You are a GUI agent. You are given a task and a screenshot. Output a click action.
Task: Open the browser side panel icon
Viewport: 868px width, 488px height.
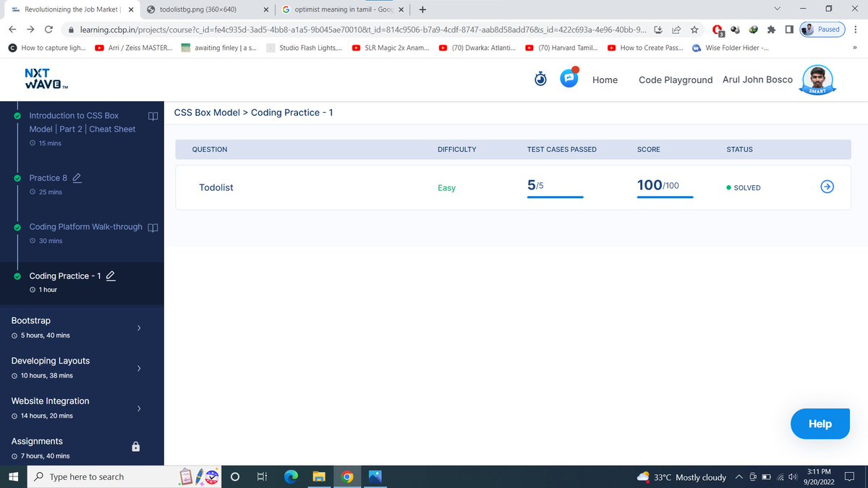tap(789, 30)
